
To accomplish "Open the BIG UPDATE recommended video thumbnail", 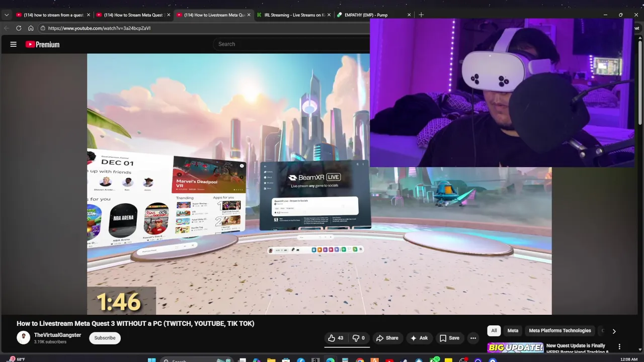I will (x=515, y=348).
